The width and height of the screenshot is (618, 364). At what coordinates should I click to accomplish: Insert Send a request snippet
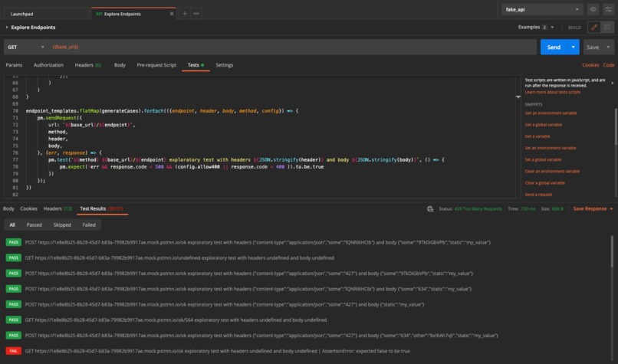538,194
